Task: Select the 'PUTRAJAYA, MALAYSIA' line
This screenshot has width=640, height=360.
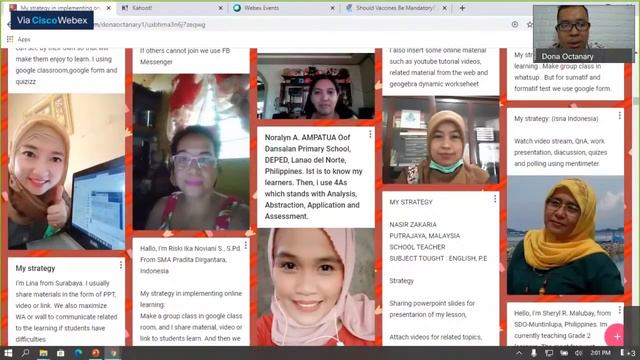Action: coord(424,236)
